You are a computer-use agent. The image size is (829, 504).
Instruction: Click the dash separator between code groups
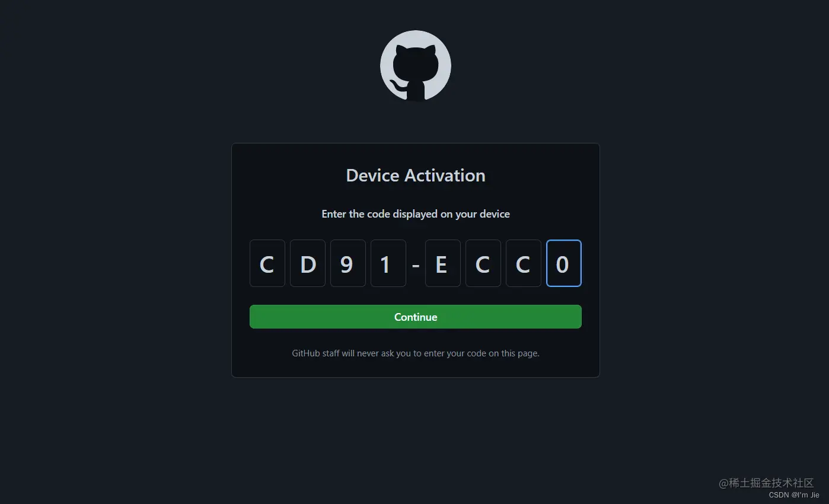pyautogui.click(x=416, y=264)
